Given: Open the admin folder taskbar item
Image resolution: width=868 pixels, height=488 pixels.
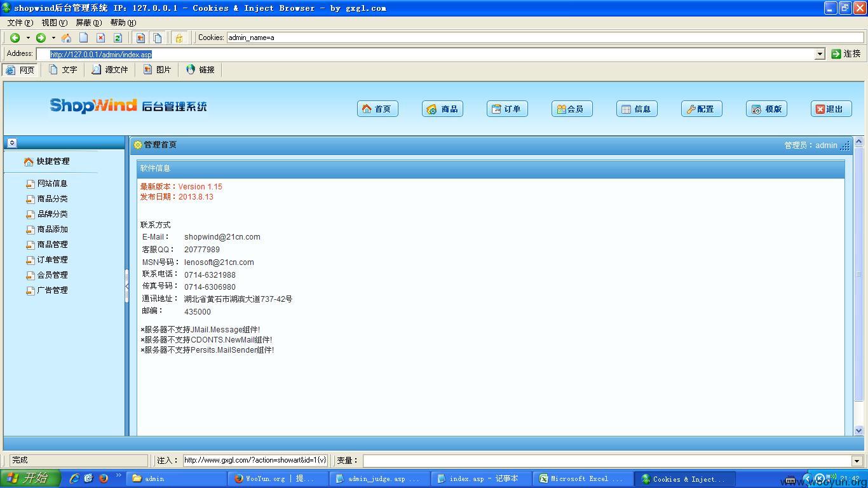Looking at the screenshot, I should (x=176, y=478).
